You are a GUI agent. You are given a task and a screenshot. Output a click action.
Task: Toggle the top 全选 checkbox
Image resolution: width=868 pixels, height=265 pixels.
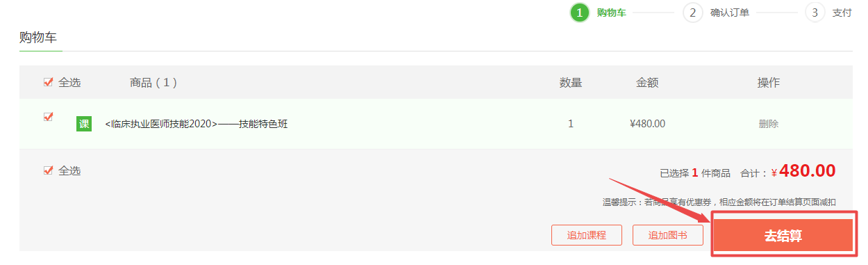[x=49, y=82]
